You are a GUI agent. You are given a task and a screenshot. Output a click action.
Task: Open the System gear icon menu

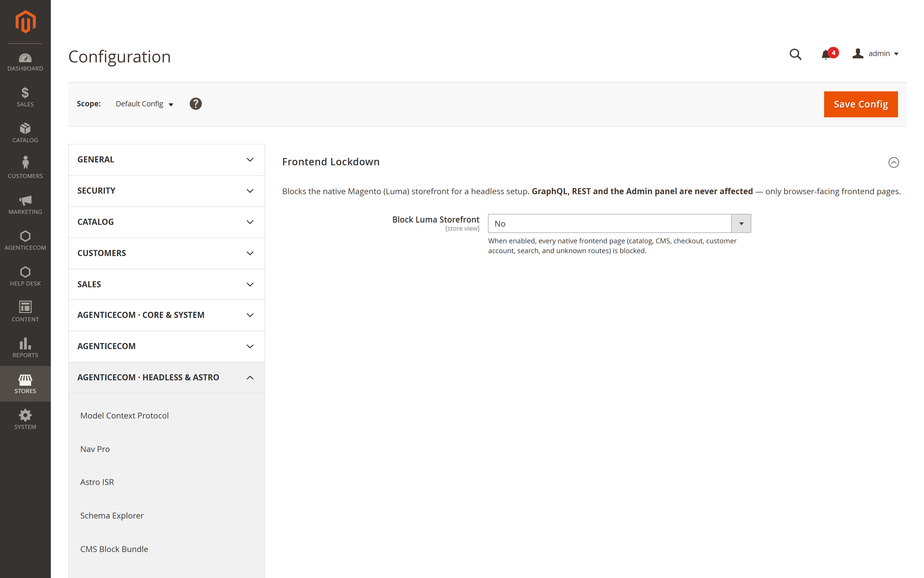click(25, 419)
